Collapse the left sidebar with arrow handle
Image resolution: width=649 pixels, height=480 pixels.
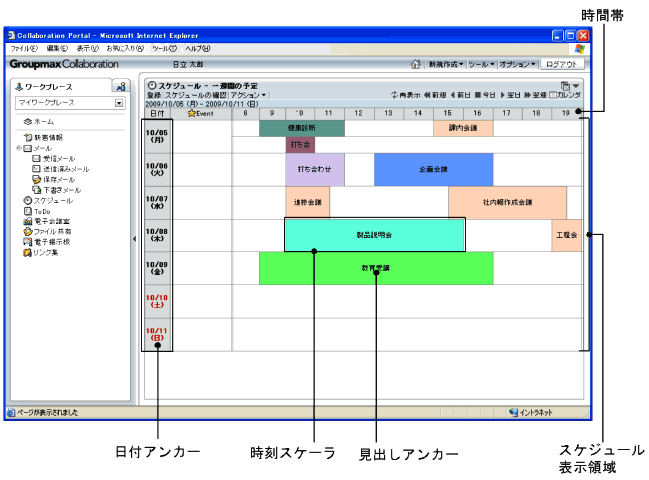click(x=135, y=239)
